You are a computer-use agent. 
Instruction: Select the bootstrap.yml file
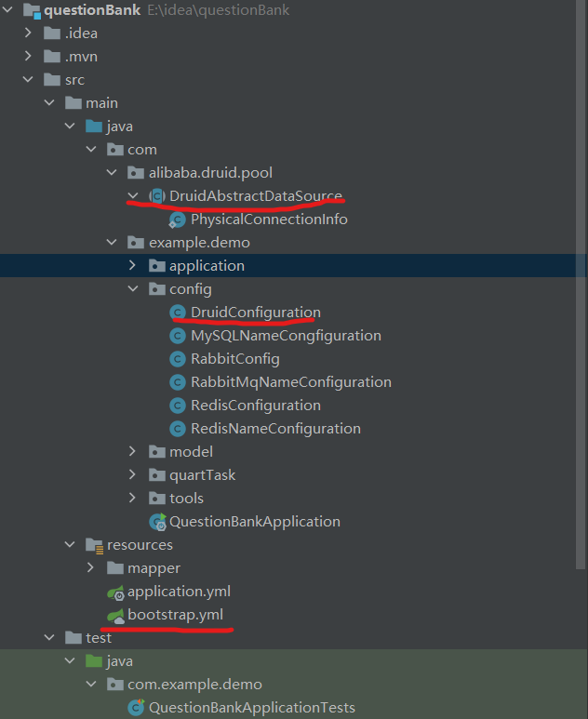pyautogui.click(x=175, y=615)
